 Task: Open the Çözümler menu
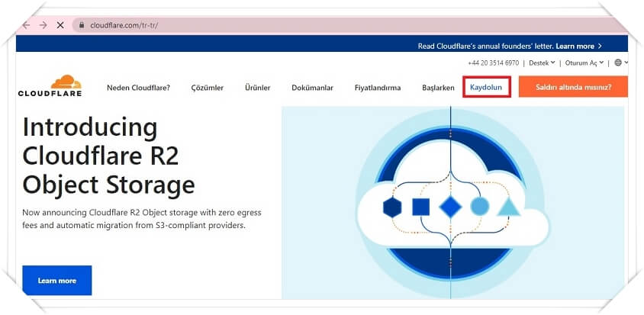pos(208,88)
